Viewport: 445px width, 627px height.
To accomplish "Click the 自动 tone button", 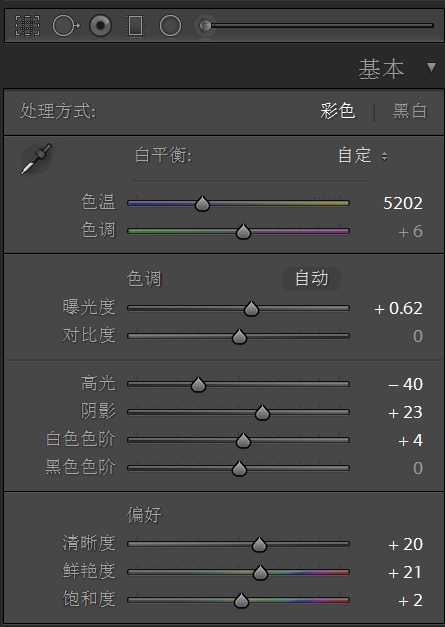I will coord(311,278).
